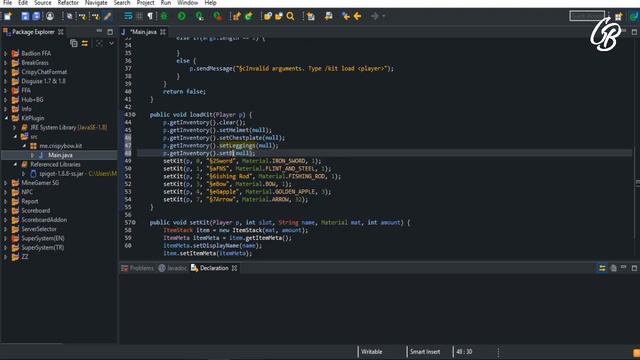Viewport: 640px width, 360px height.
Task: Expand the spigot-1.8.8 jar entry
Action: click(23, 174)
